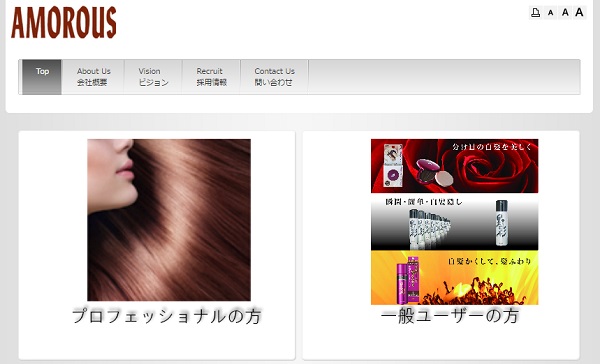600x364 pixels.
Task: Click the empty area of navigation bar
Action: (444, 77)
